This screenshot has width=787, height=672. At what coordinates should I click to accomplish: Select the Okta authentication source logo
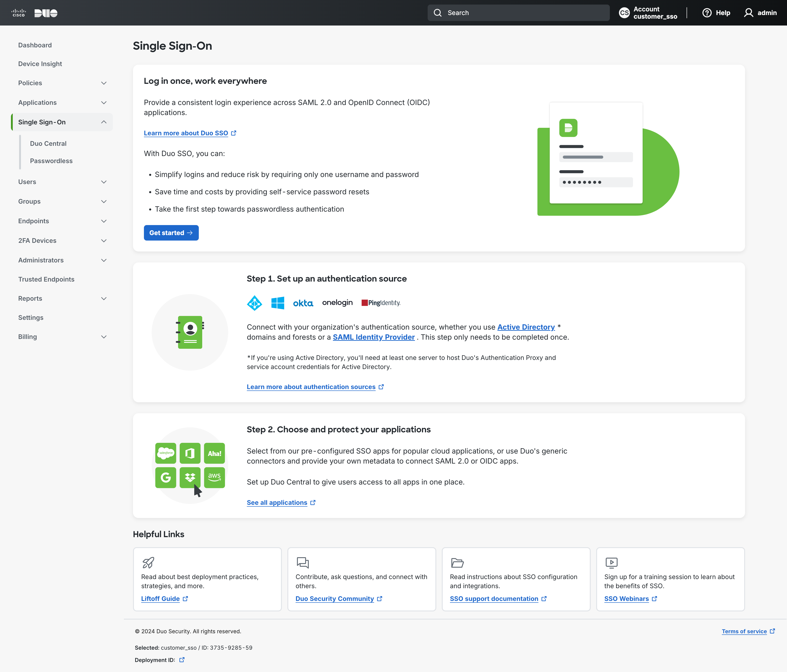tap(303, 303)
